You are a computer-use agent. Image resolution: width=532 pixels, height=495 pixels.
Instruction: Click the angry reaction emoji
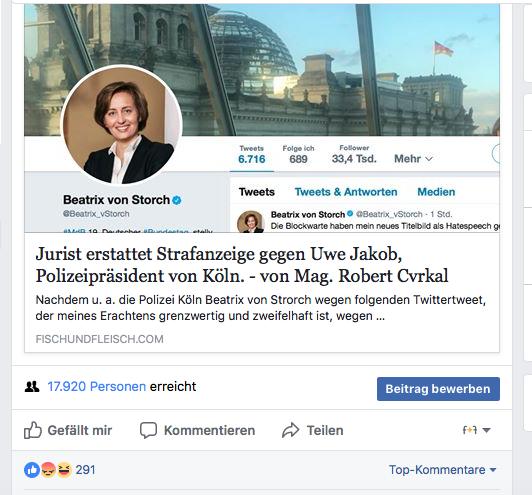click(x=48, y=470)
